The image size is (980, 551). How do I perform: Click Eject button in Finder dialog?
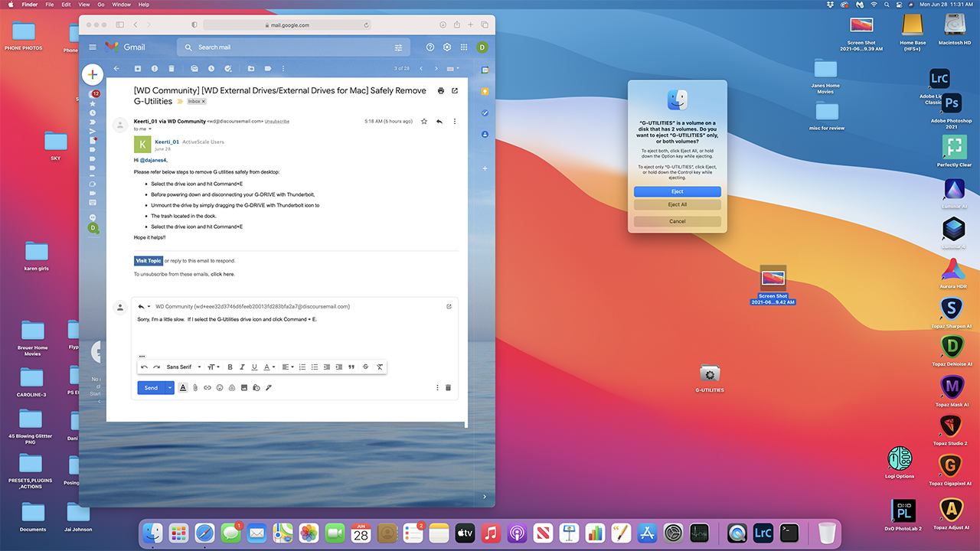pos(678,191)
